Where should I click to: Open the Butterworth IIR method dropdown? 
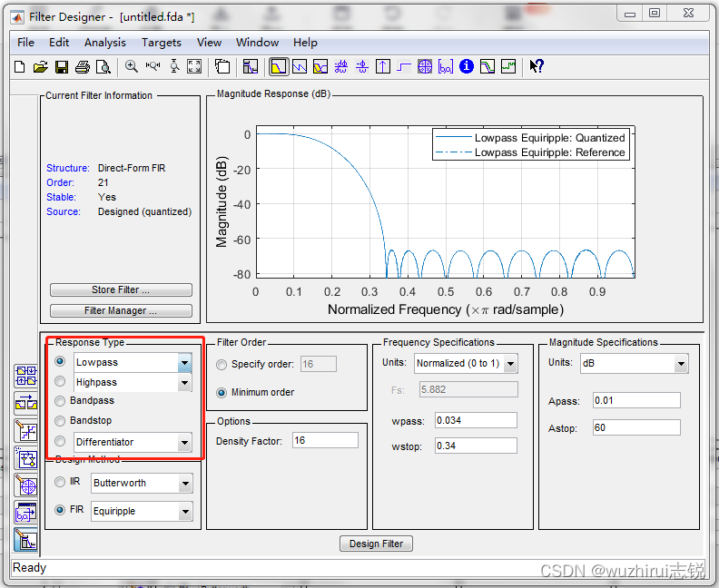185,484
